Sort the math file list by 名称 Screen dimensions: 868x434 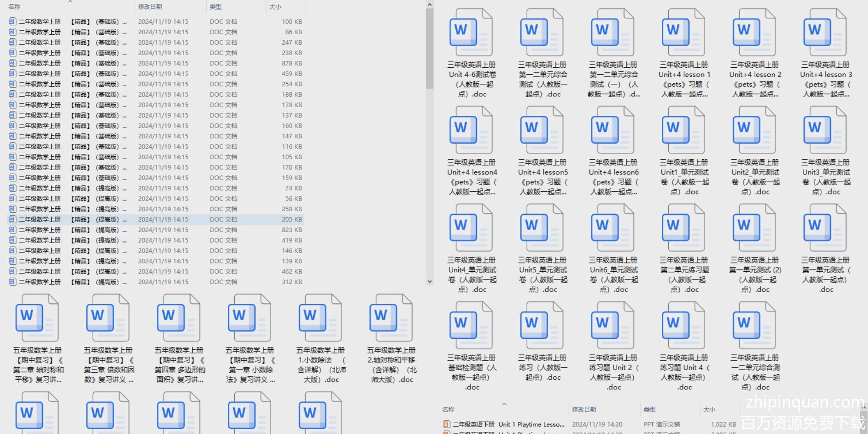(14, 7)
